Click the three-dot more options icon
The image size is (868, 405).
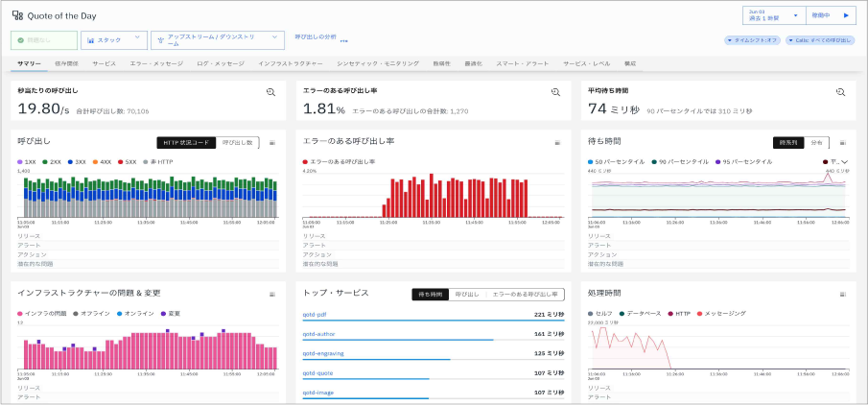click(343, 41)
